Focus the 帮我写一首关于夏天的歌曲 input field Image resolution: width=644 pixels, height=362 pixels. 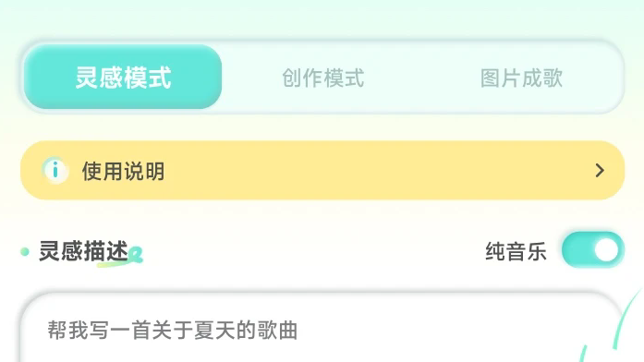pos(322,328)
